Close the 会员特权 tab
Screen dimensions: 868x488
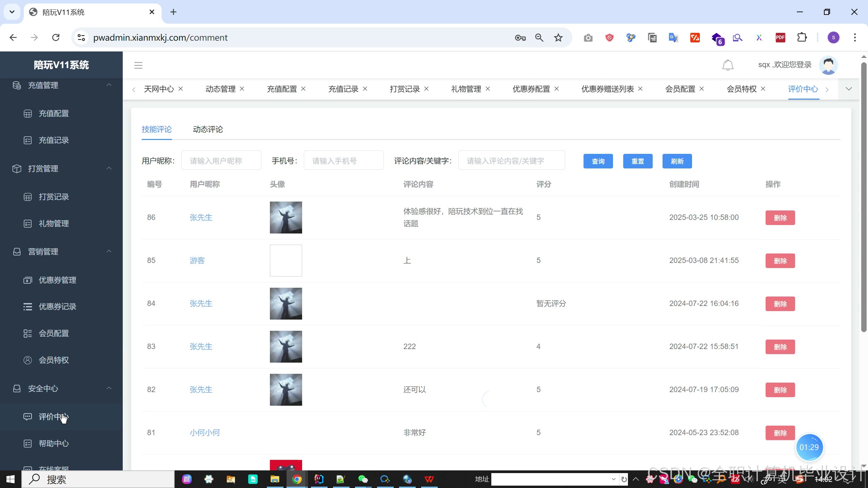click(x=763, y=89)
